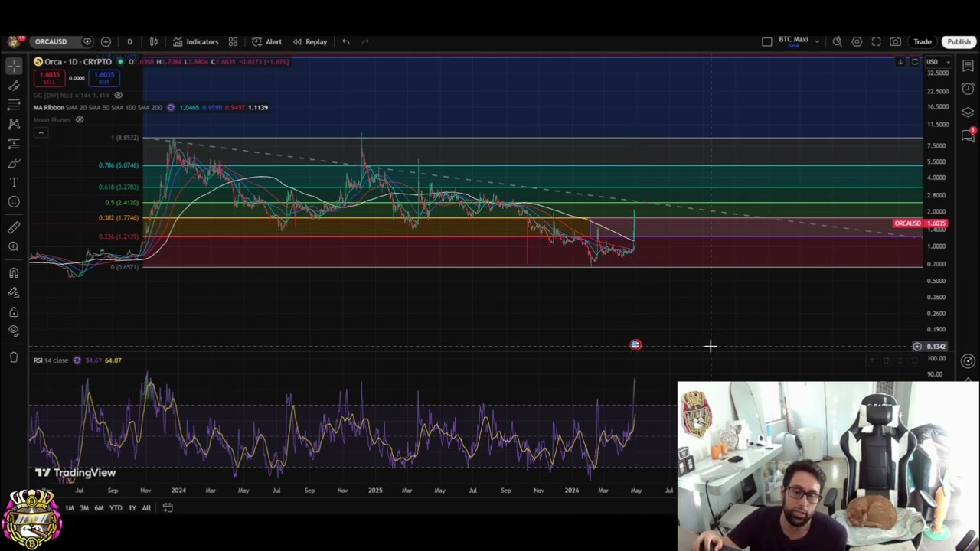Open indicator templates grid icon
The width and height of the screenshot is (980, 551).
[233, 41]
